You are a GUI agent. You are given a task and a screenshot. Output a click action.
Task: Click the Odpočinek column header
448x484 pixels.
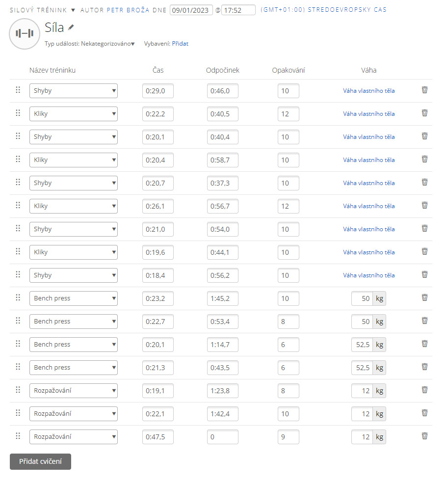click(x=222, y=70)
